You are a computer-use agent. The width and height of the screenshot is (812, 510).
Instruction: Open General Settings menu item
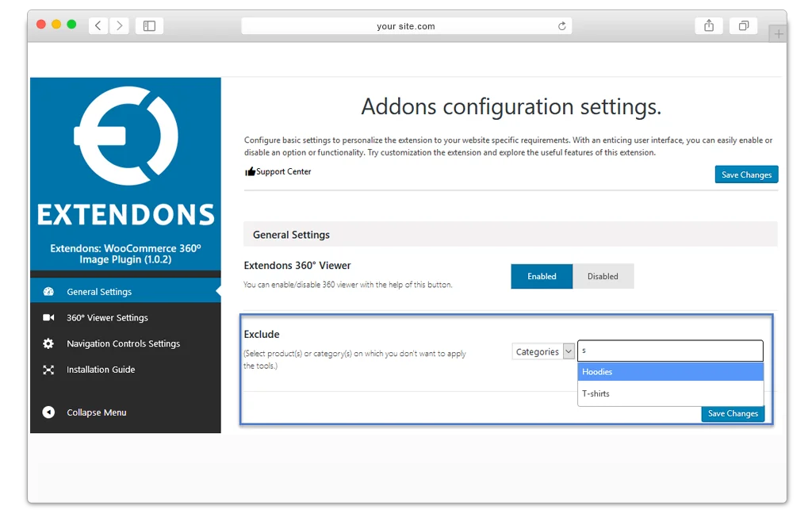point(125,292)
